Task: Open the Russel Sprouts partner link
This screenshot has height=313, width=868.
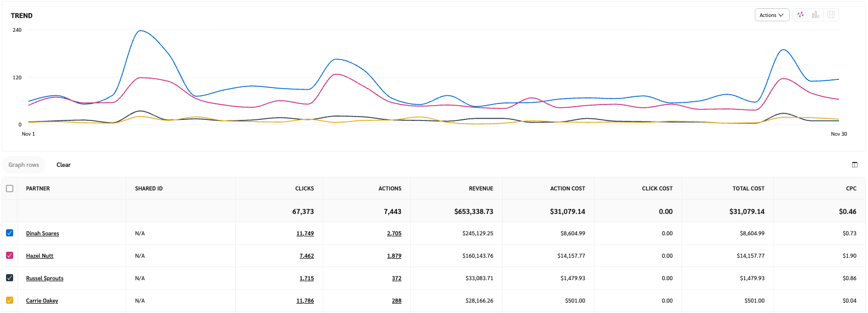Action: coord(45,279)
